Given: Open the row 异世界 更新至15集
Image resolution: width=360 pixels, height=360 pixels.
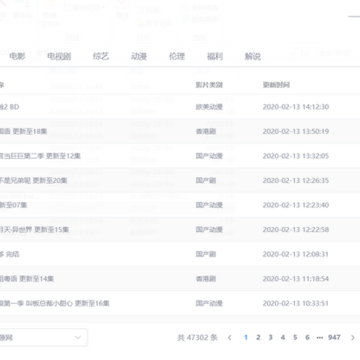Looking at the screenshot, I should tap(180, 230).
